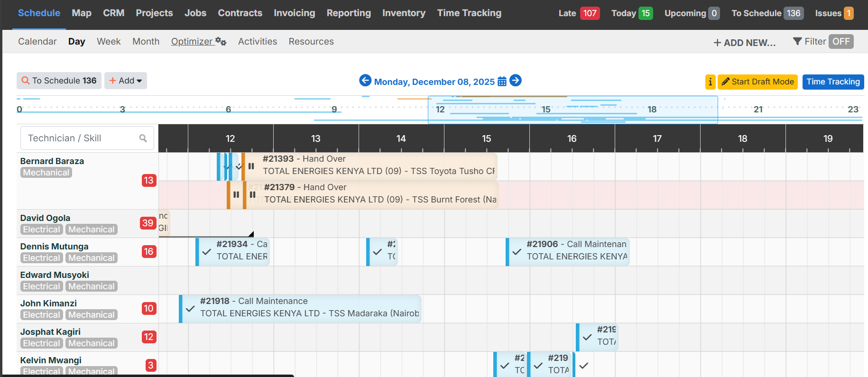Click David Ogola's red 39 badge

(148, 223)
